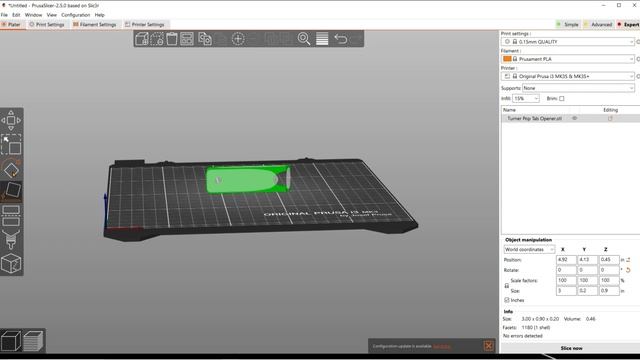This screenshot has height=360, width=640.
Task: Open the Configuration menu
Action: point(76,15)
